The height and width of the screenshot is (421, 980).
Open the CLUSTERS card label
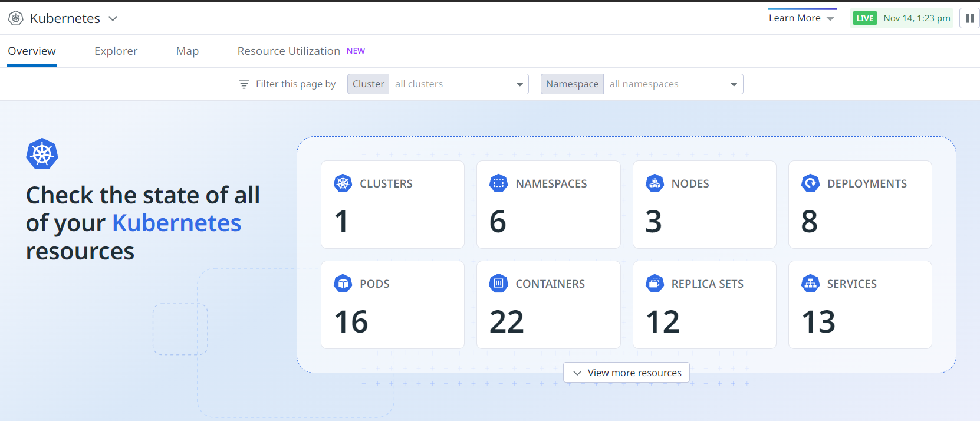(x=386, y=183)
